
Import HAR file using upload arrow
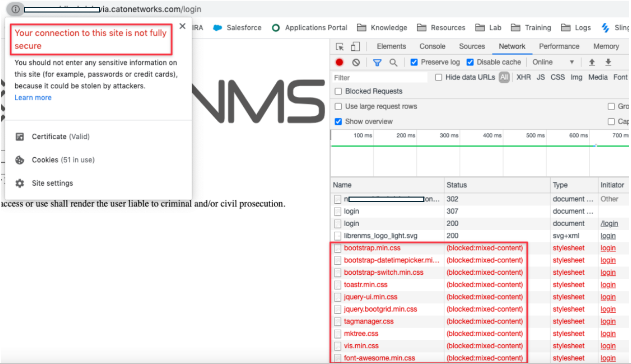(x=592, y=62)
